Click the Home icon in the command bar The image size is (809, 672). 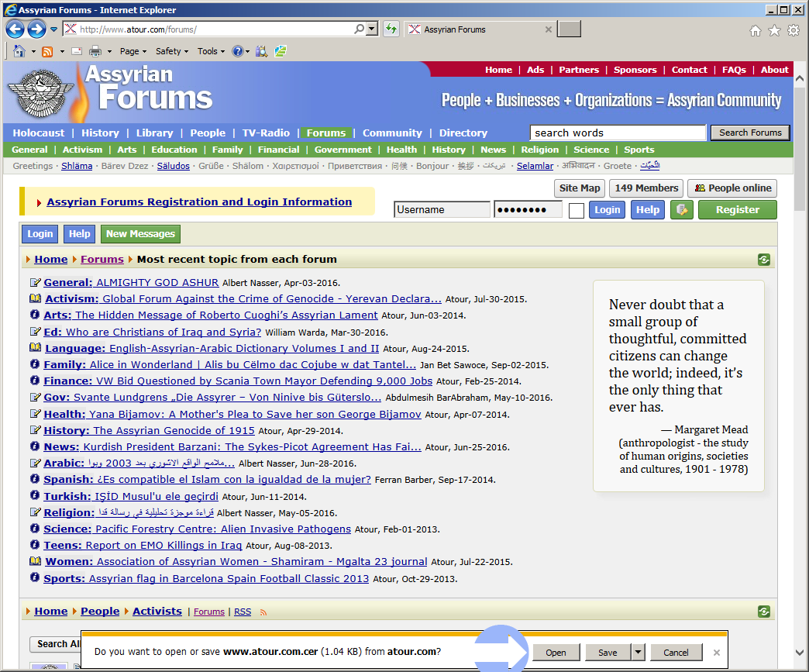pos(19,51)
